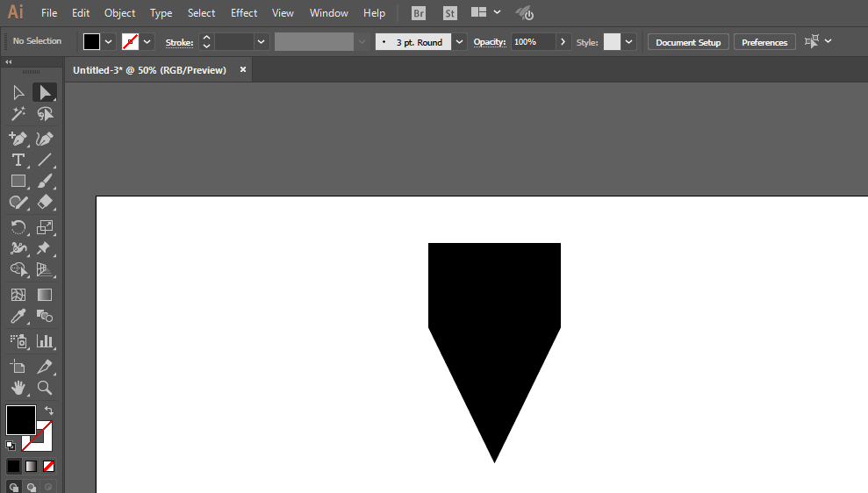
Task: Swap fill and stroke colors
Action: (49, 411)
